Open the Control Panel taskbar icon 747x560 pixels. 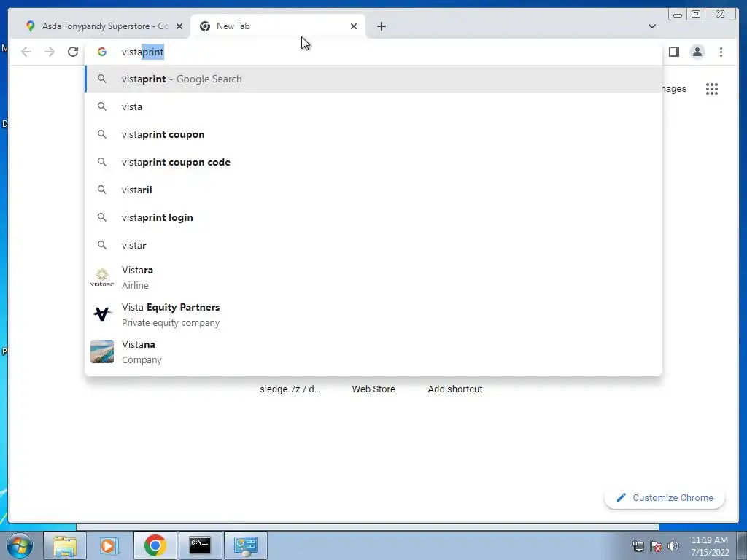(245, 545)
